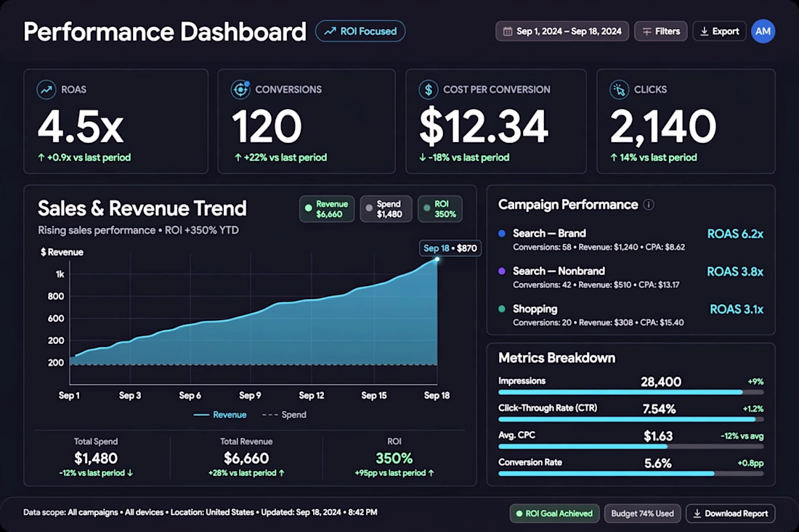Click the Export button
The image size is (799, 532).
pos(719,31)
